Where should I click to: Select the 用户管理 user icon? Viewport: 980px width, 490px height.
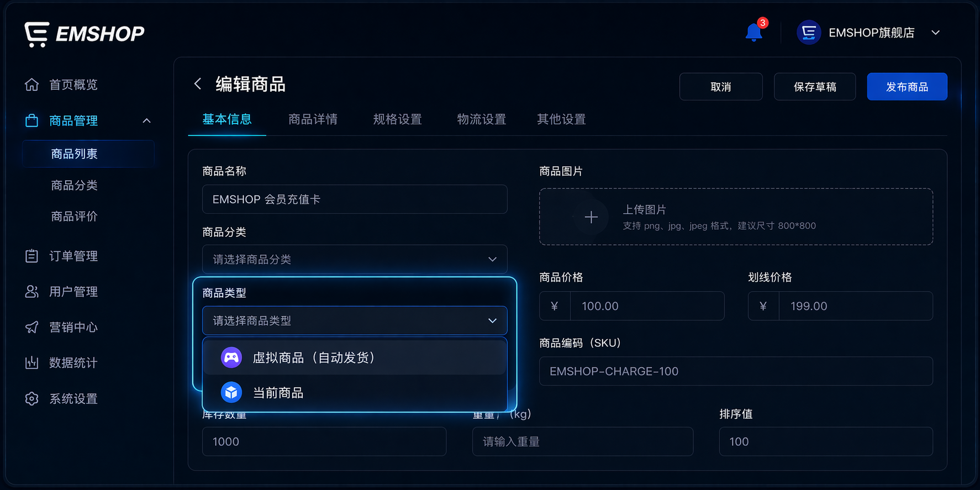(32, 292)
